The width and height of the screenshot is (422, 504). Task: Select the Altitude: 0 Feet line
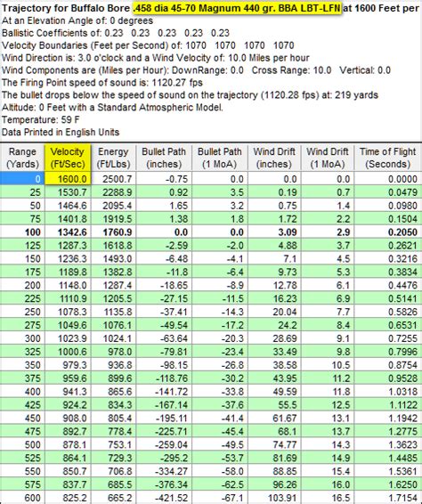112,108
